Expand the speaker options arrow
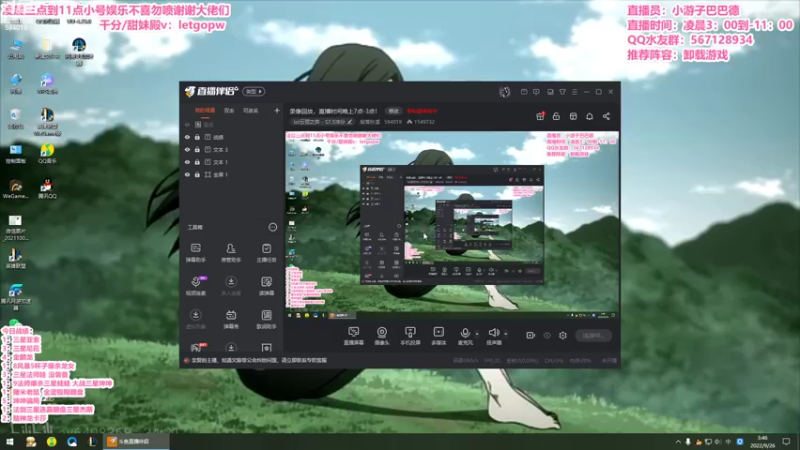 click(506, 334)
